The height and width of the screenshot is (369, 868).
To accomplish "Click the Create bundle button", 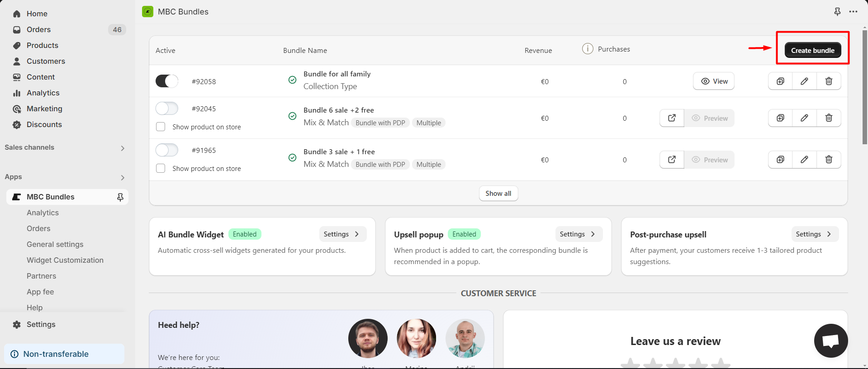I will (812, 50).
